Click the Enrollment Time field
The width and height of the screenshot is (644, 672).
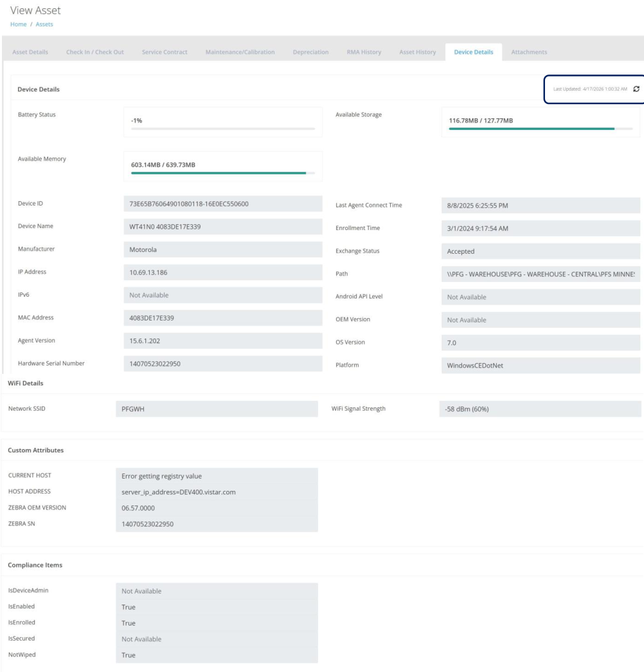pos(541,229)
